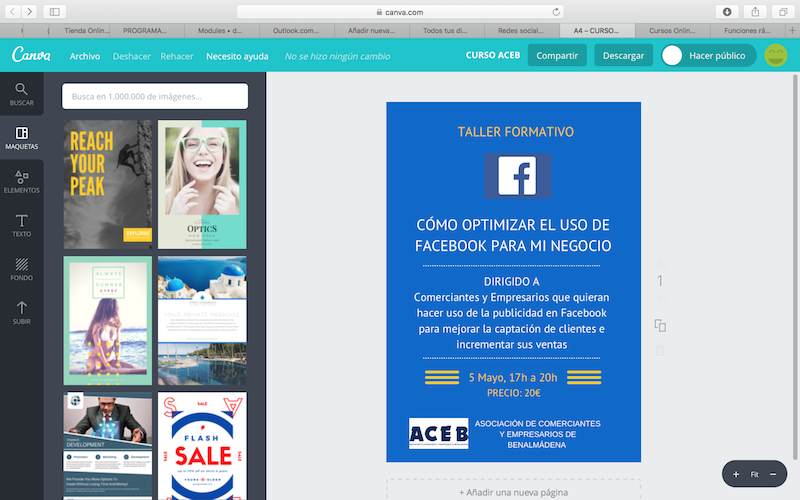The image size is (800, 500).
Task: Switch to the Todos tus di... tab
Action: click(445, 31)
